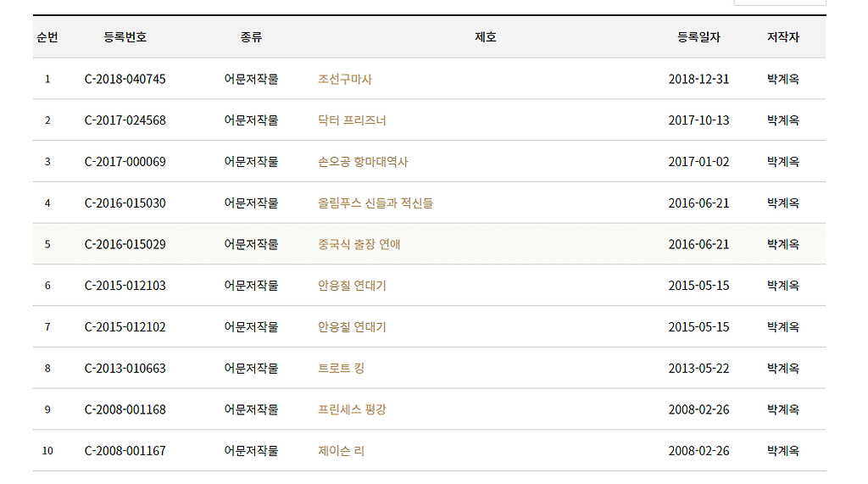This screenshot has width=868, height=484.
Task: Open 안응칠 연대기 link in row 7
Action: [352, 327]
